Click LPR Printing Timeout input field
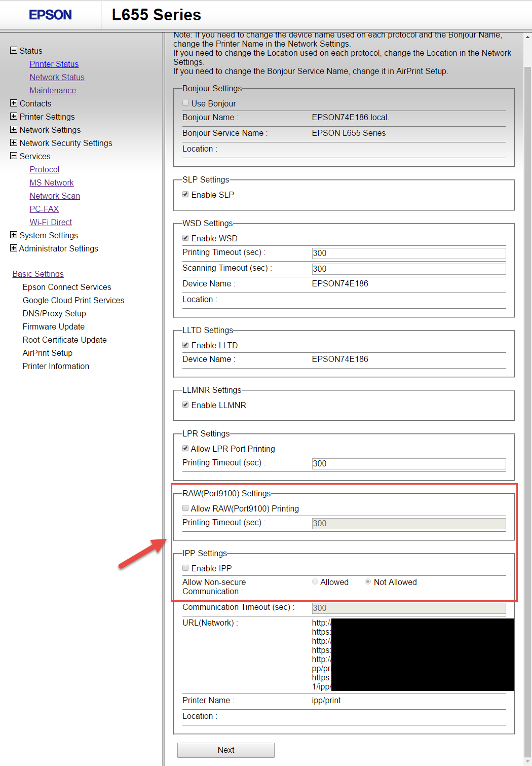The height and width of the screenshot is (766, 532). tap(409, 463)
